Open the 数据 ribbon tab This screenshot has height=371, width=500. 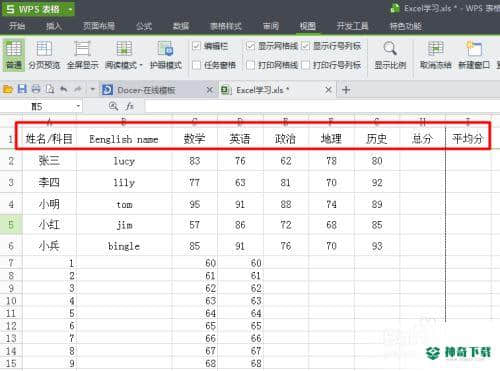[181, 26]
